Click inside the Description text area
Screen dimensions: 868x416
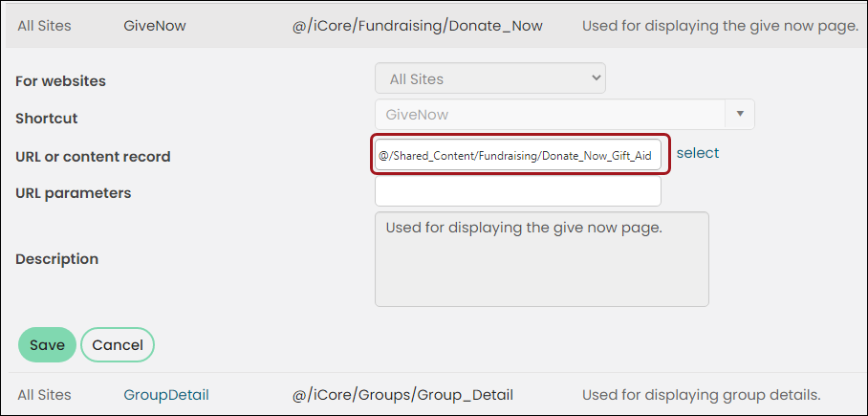click(541, 258)
